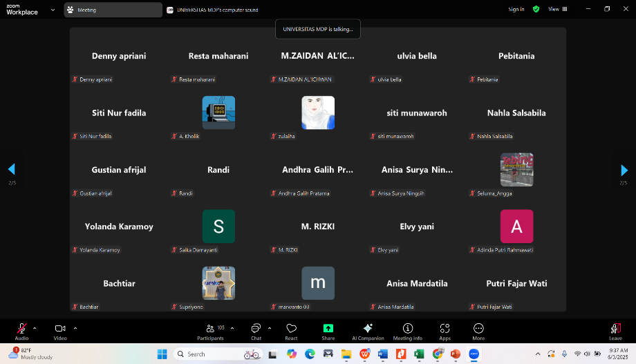Open the Windows Start menu
636x364 pixels.
coord(162,354)
